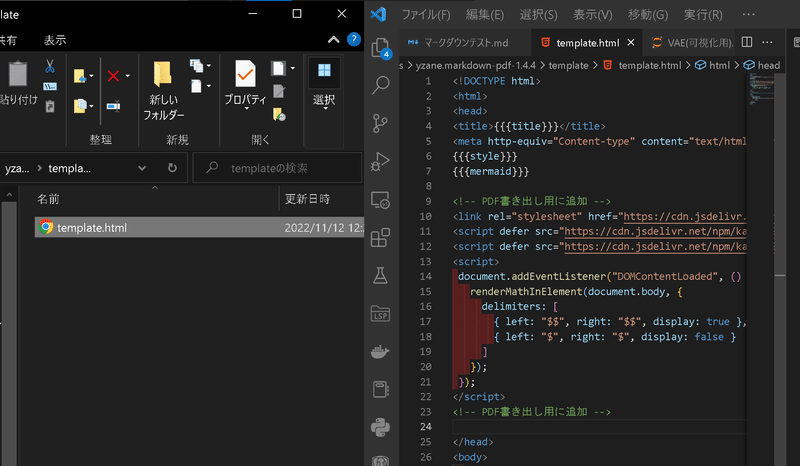Open the Python view in VS Code activity bar
This screenshot has width=800, height=466.
pos(380,427)
